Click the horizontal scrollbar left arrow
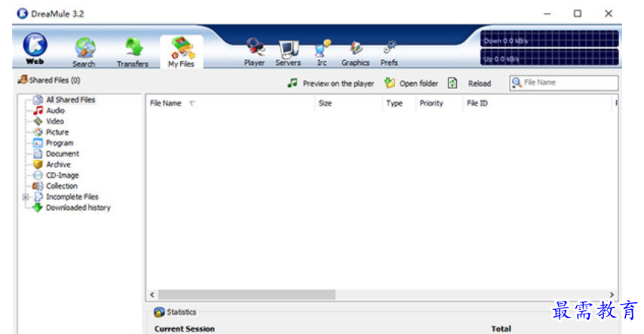This screenshot has height=334, width=644. tap(152, 295)
